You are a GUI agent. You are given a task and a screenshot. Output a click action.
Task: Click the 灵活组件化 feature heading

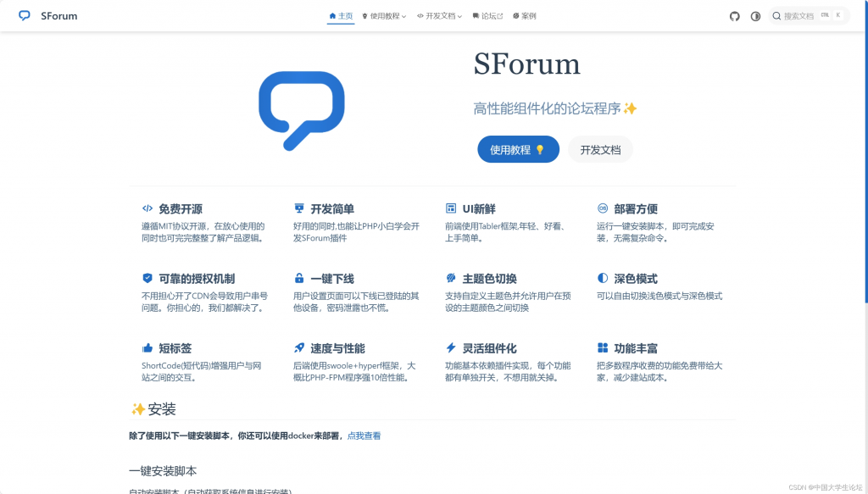click(x=489, y=348)
